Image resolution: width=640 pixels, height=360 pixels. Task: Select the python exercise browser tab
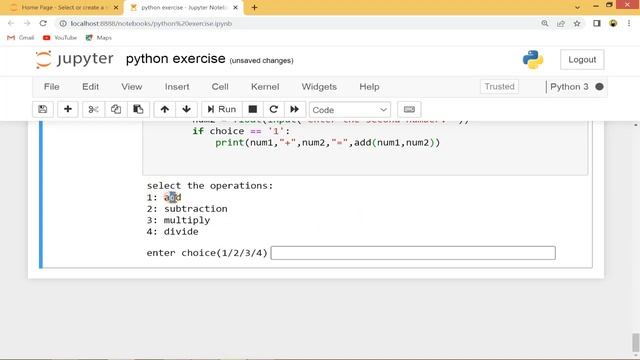pos(184,7)
